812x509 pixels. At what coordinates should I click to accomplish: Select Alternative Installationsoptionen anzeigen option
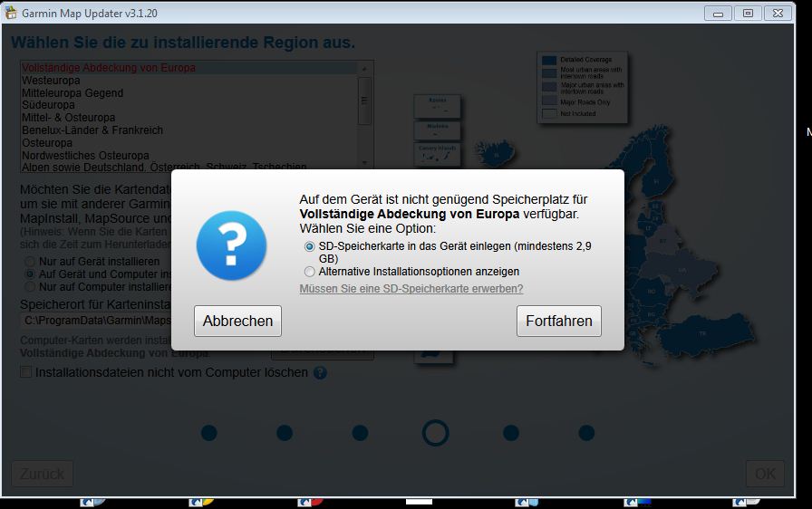click(309, 272)
